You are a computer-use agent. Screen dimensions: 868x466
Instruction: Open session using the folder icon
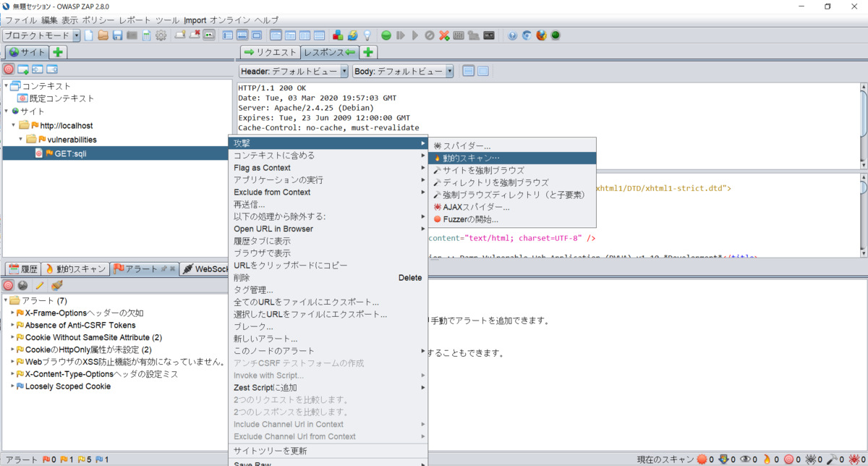pos(103,35)
